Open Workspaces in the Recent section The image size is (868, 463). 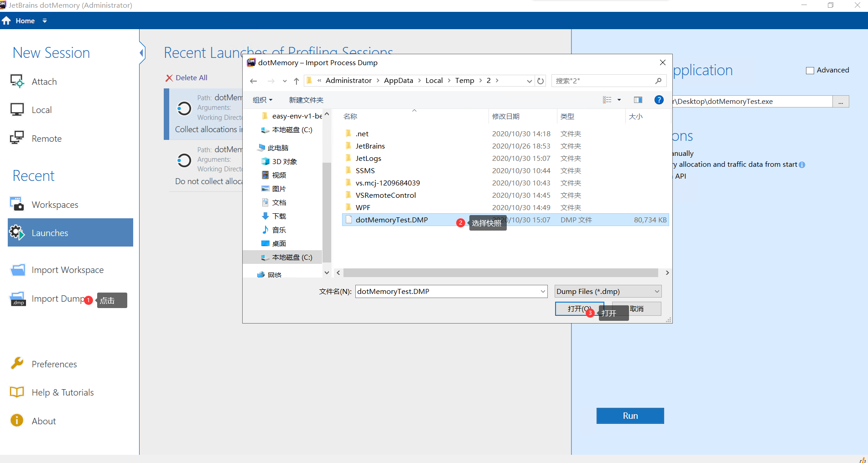pos(55,205)
